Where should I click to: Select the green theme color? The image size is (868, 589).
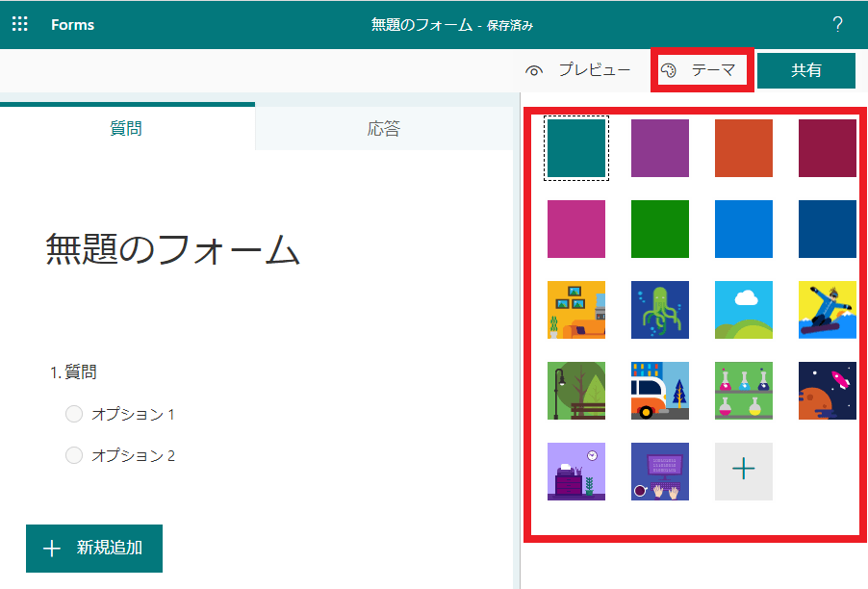[660, 229]
